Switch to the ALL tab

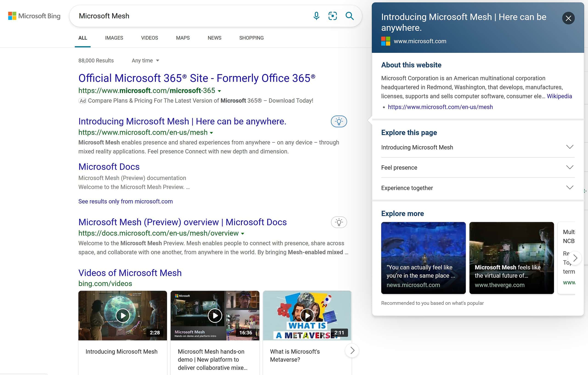[x=82, y=38]
